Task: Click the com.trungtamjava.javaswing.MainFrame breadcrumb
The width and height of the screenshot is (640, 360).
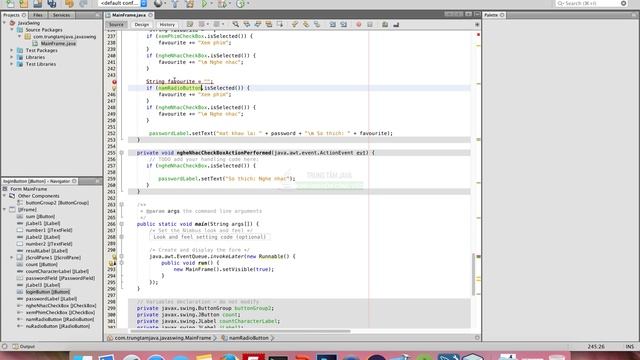Action: (163, 338)
